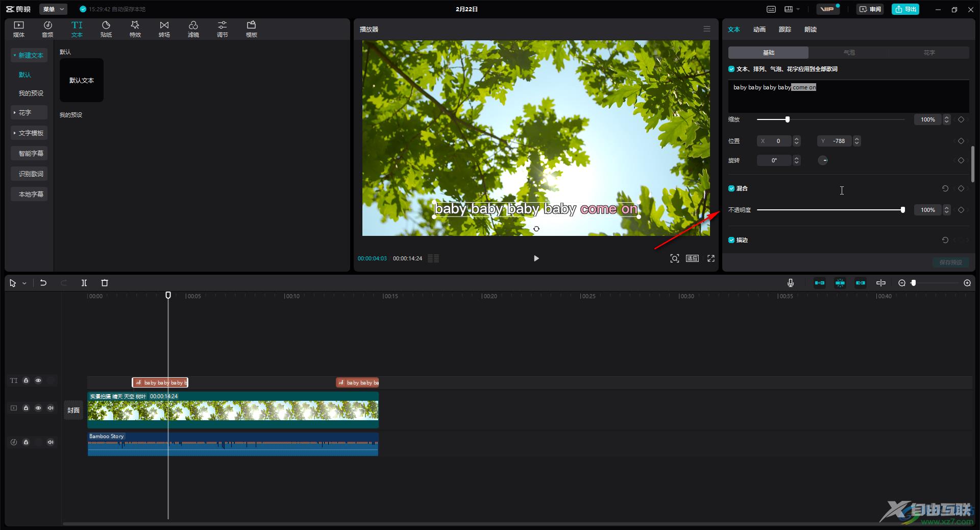The height and width of the screenshot is (530, 980).
Task: Click the 封面 cover button
Action: click(73, 410)
